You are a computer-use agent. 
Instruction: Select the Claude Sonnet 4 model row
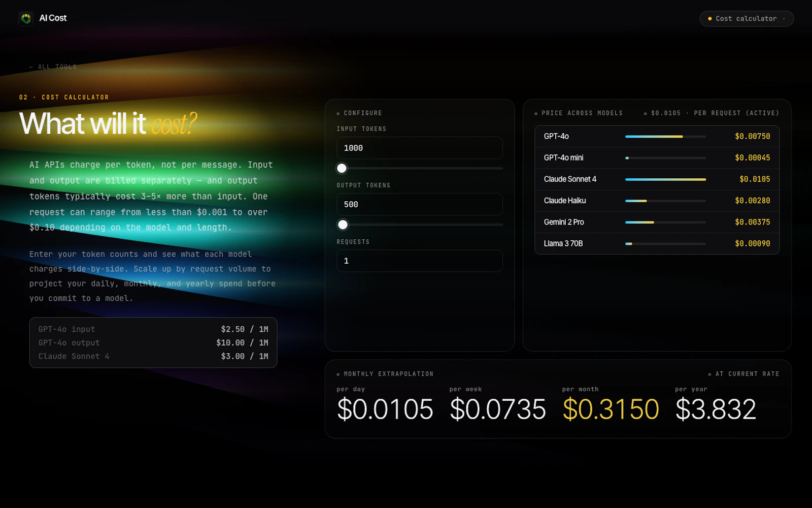point(657,179)
